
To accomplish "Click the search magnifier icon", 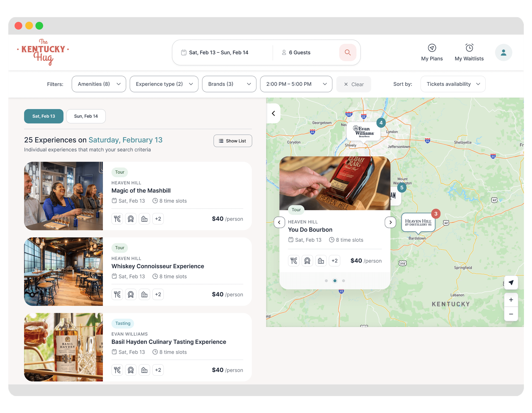I will point(348,52).
